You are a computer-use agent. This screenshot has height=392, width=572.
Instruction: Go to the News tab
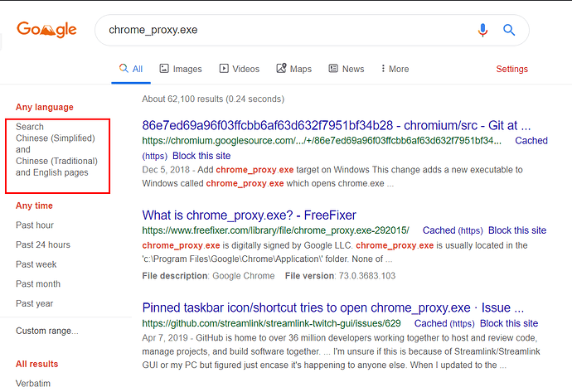pyautogui.click(x=346, y=69)
